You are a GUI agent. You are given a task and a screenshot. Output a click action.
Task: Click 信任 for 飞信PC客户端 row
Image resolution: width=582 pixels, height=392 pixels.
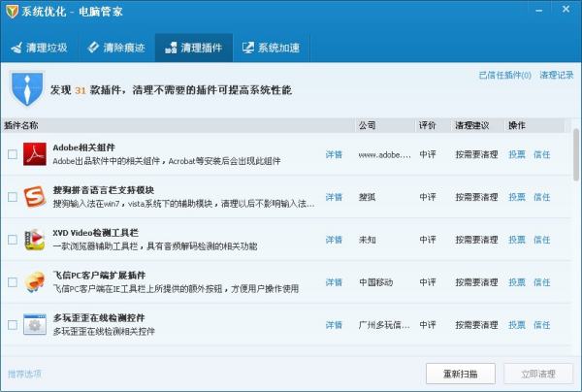coord(542,282)
